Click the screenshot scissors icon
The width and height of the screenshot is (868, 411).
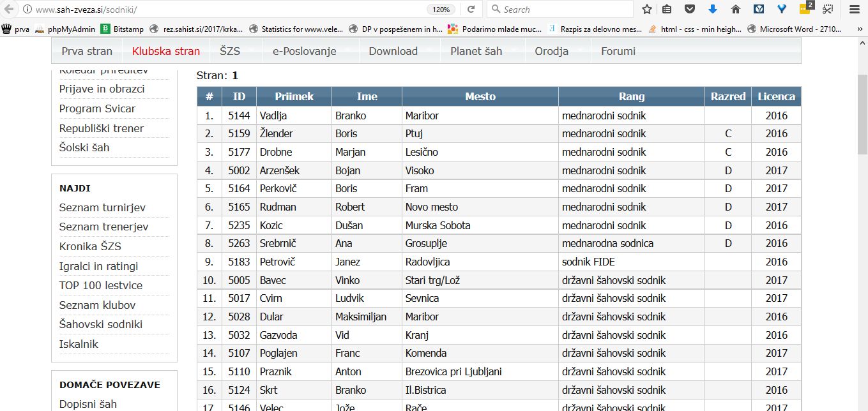point(828,10)
